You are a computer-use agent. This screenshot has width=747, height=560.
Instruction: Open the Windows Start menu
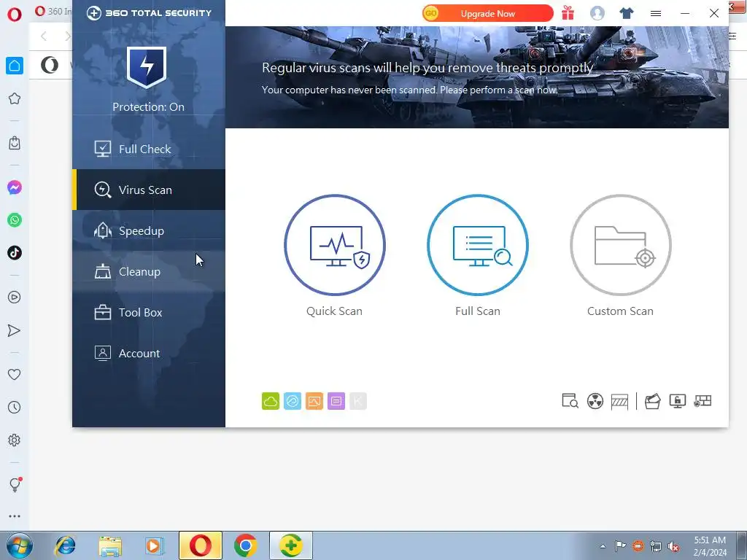(20, 545)
